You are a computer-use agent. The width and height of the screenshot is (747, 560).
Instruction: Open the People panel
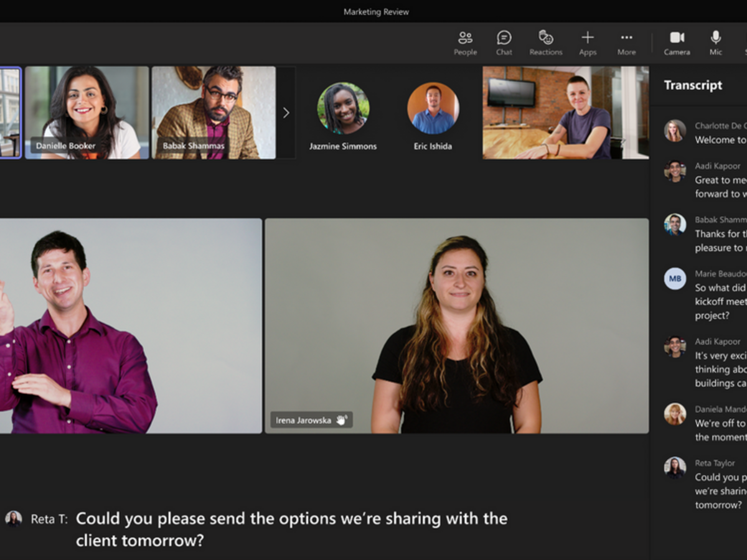coord(464,42)
